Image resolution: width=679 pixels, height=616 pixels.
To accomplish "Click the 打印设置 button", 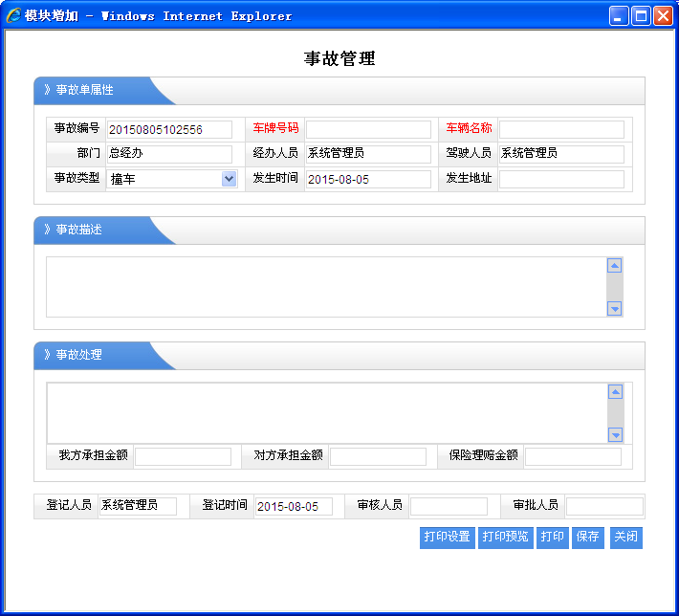I will point(447,538).
